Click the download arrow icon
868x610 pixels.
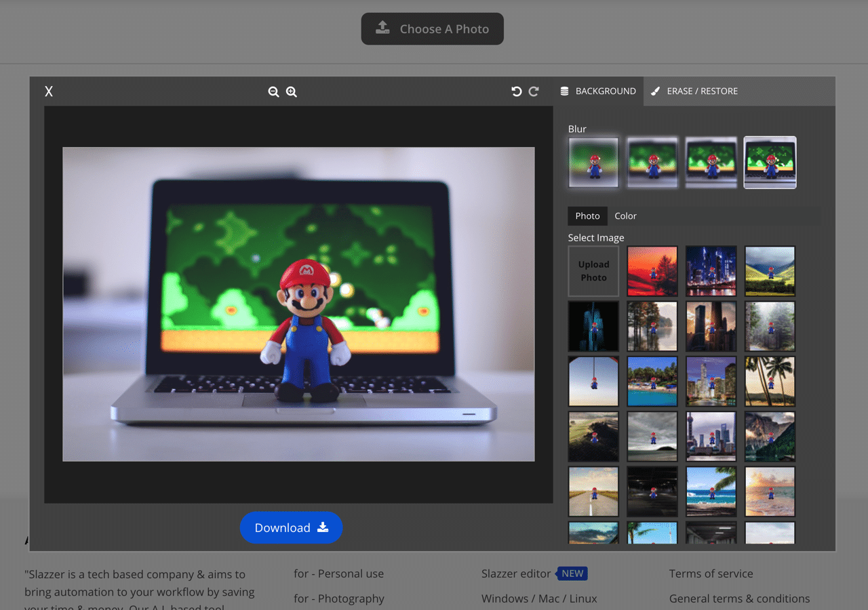click(x=323, y=527)
